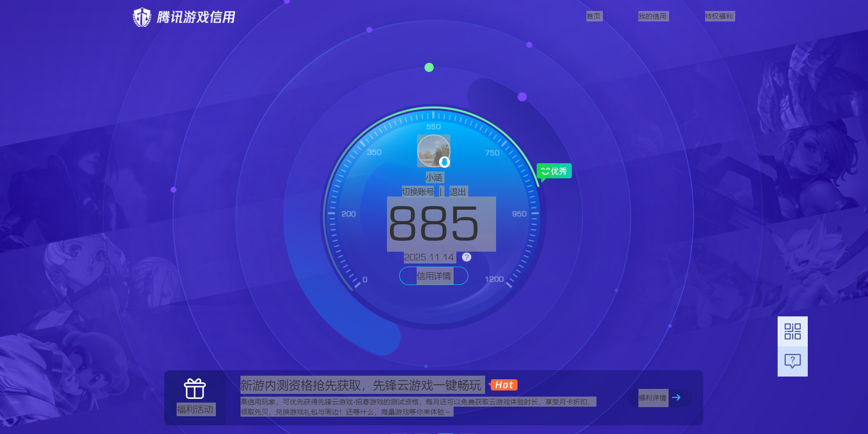
Task: Open the 我的信用 navigation item
Action: point(653,16)
